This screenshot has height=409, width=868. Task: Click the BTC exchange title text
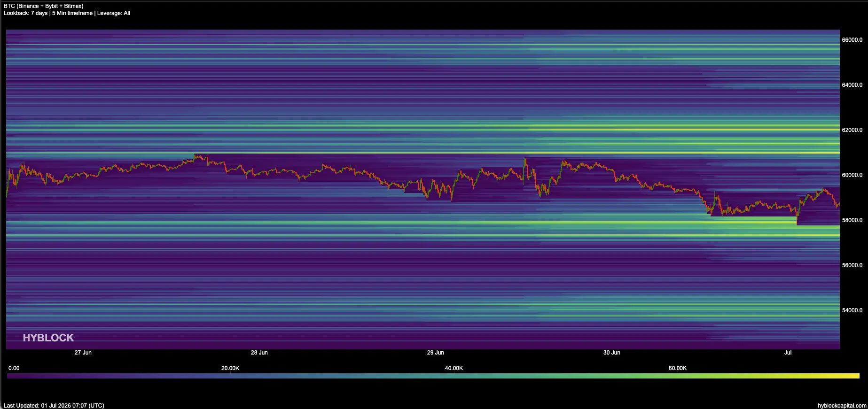coord(43,6)
